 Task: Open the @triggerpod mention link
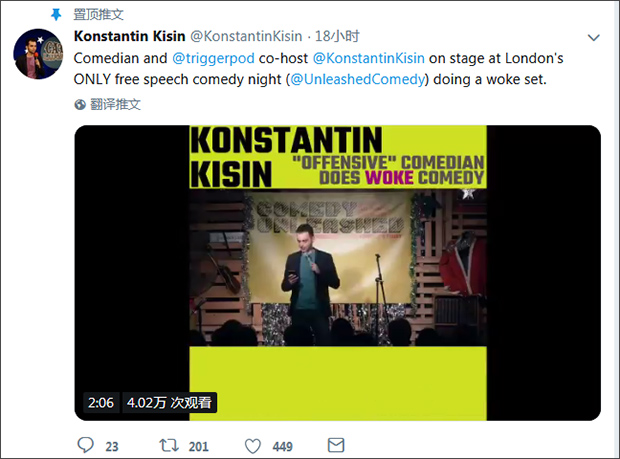(x=214, y=59)
